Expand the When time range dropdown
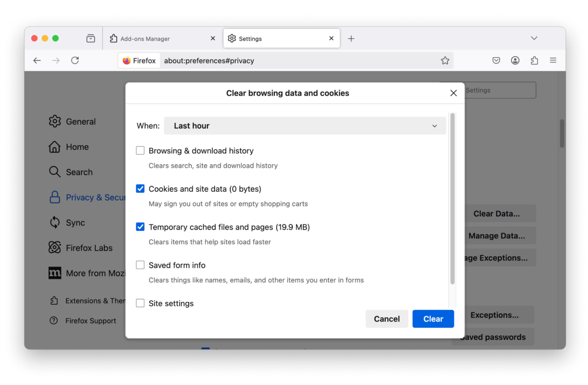The height and width of the screenshot is (385, 588). click(x=305, y=126)
